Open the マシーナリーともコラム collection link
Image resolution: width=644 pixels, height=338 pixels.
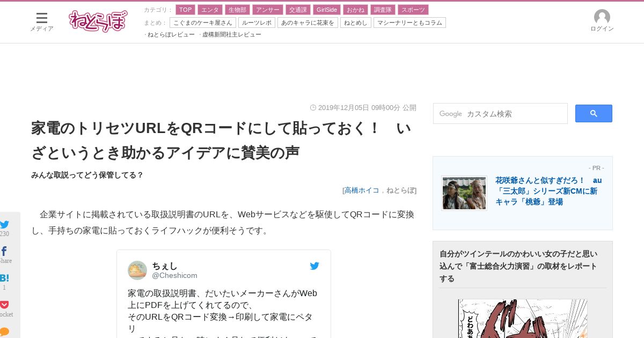coord(409,23)
